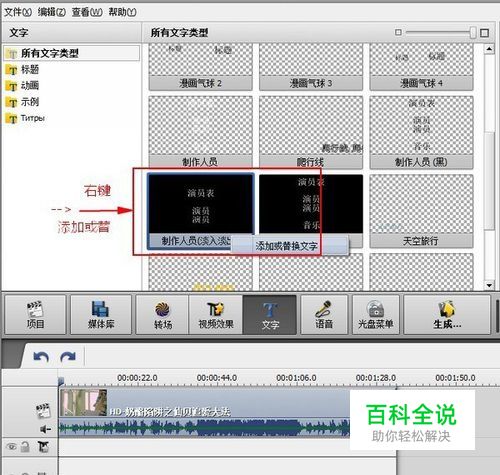Select the audio waveform on timeline
Image resolution: width=500 pixels, height=475 pixels.
204,428
